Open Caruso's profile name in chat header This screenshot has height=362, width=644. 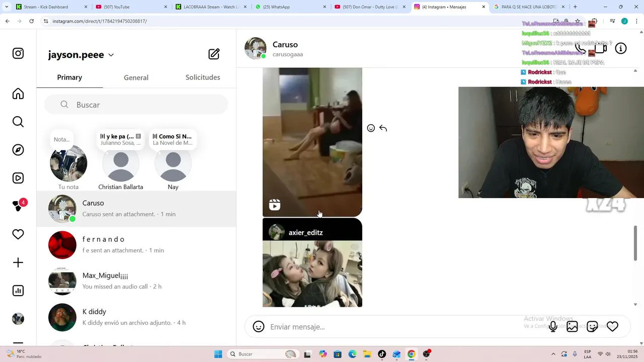pyautogui.click(x=285, y=45)
